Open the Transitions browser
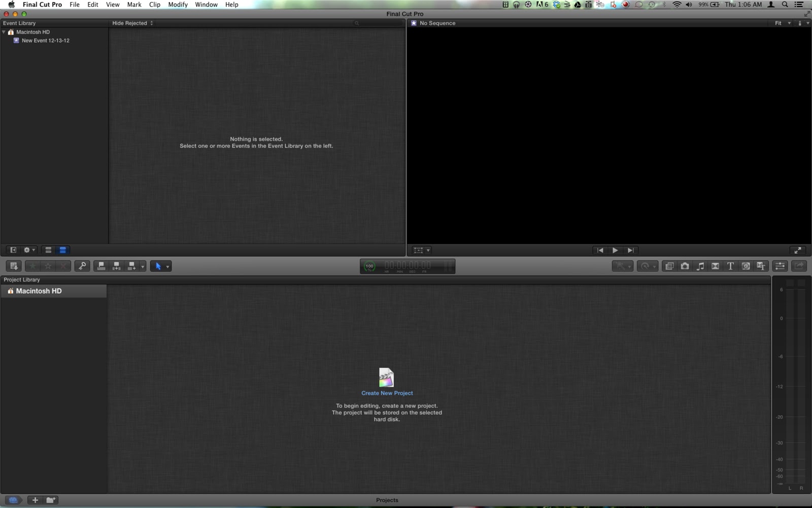 click(715, 266)
